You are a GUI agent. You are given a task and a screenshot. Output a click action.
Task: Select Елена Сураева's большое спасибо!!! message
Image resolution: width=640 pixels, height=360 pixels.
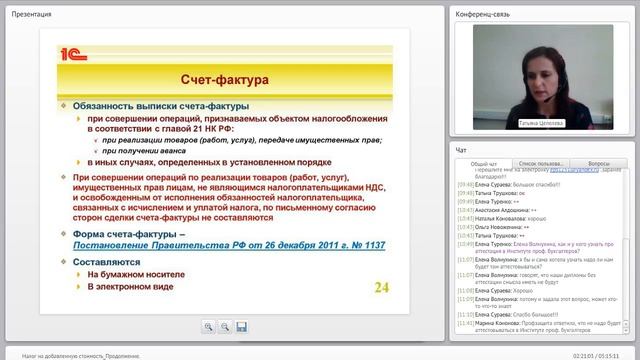(x=509, y=184)
